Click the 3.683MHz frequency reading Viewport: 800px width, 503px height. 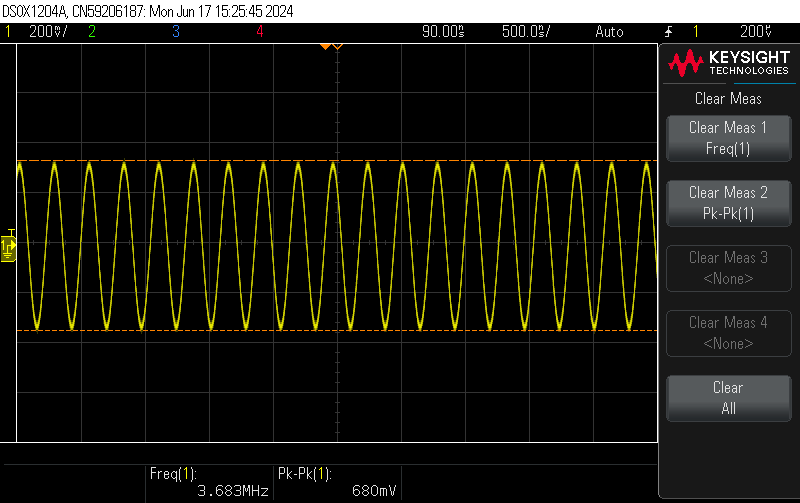point(233,491)
